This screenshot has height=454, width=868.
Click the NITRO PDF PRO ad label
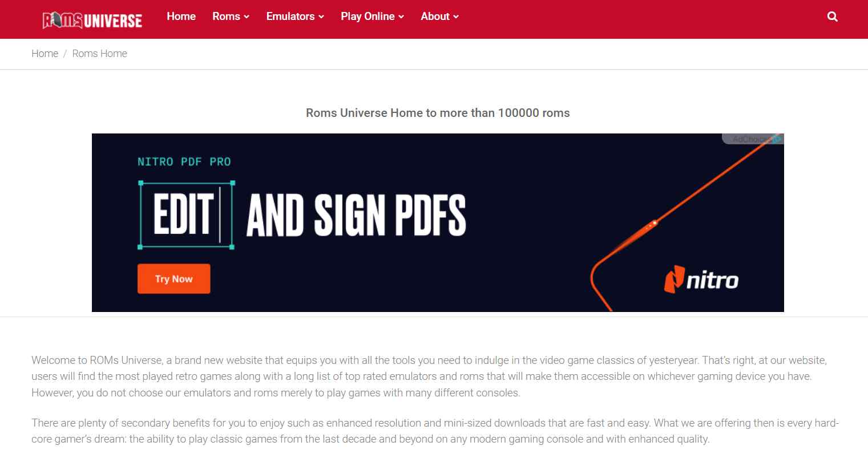[184, 162]
